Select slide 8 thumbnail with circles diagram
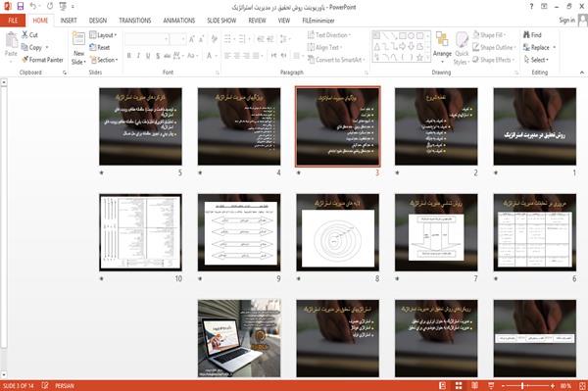 coord(337,232)
